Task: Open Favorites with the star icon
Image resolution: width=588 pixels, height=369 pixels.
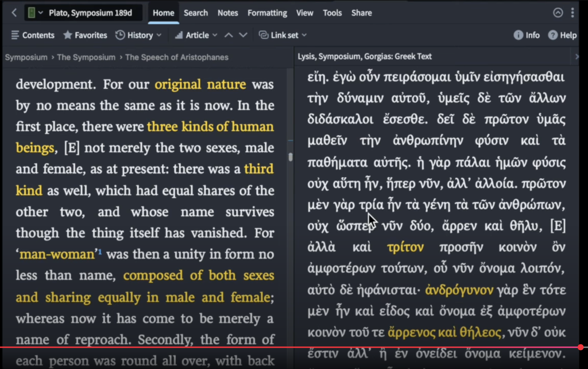Action: pos(85,35)
